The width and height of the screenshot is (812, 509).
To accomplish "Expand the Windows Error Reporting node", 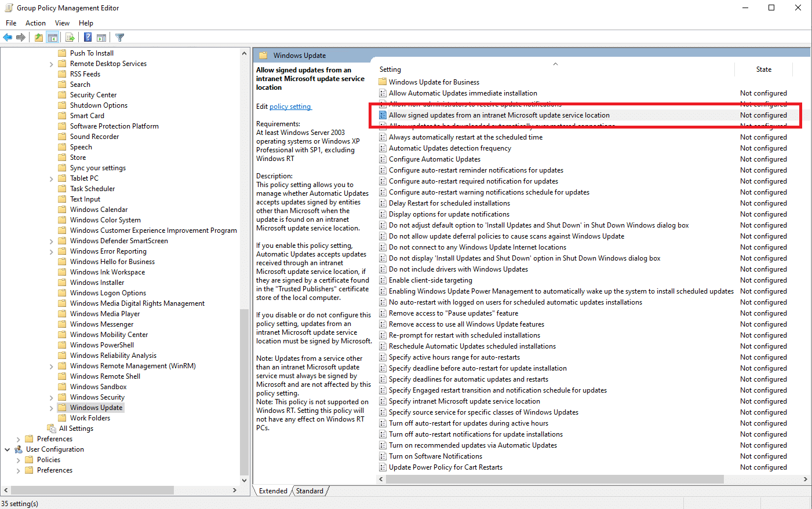I will [52, 251].
